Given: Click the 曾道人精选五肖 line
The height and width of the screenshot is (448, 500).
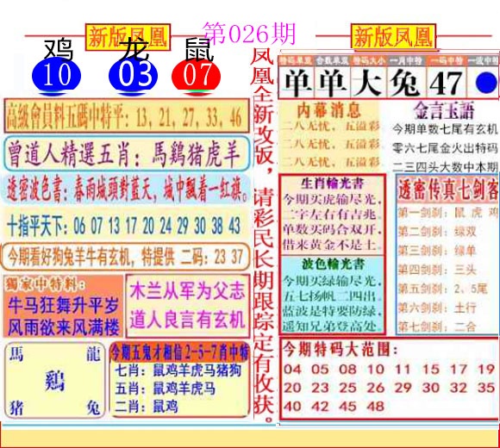Looking at the screenshot, I should click(127, 154).
